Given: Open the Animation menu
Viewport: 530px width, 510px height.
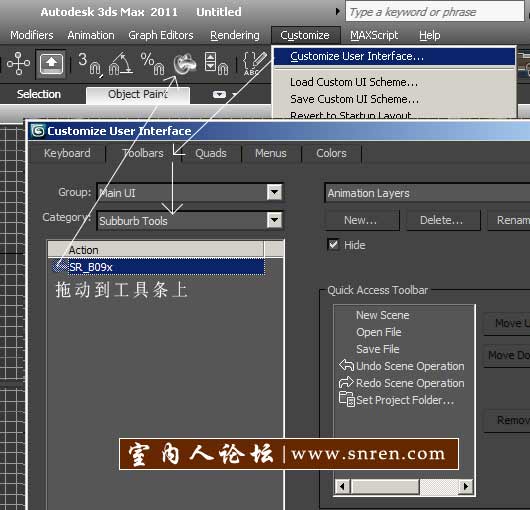Looking at the screenshot, I should point(91,35).
